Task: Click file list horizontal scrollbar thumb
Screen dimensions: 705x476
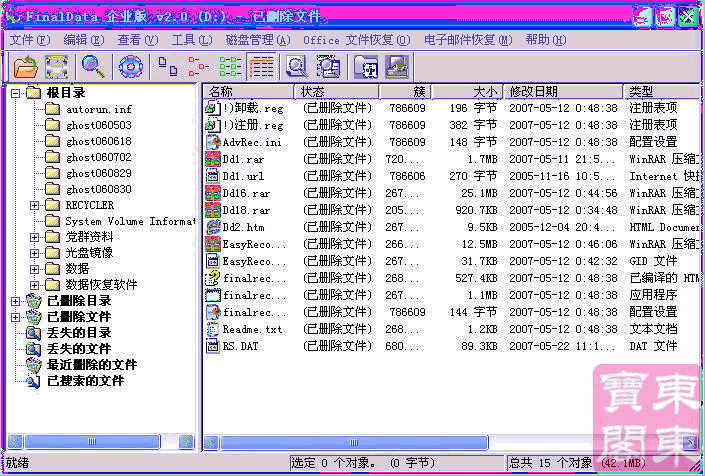Action: 354,443
